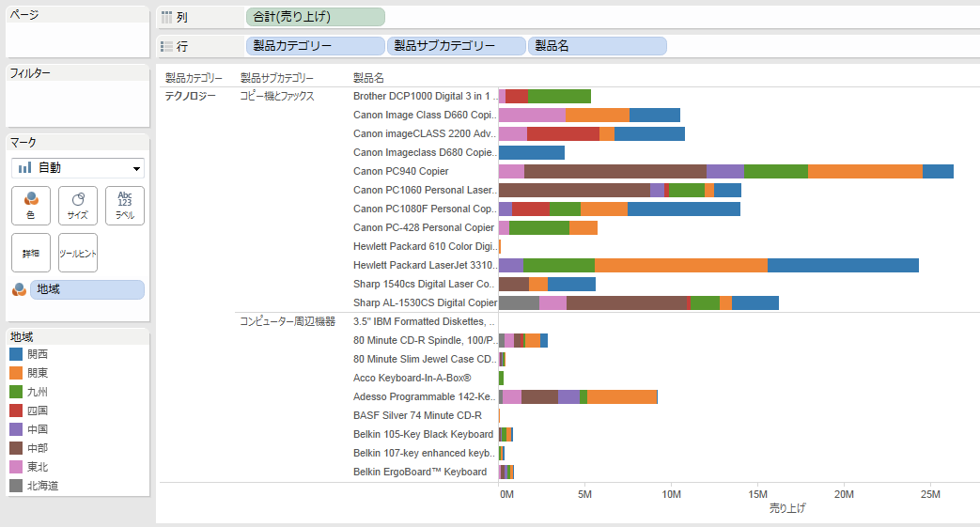Click the Sharp AL-1530CS Digital Copier label
Screen dimensions: 980x527
[x=425, y=302]
